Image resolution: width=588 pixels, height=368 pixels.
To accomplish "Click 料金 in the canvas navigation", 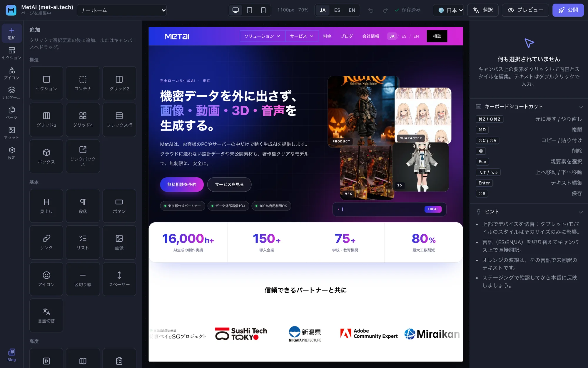I will pos(327,36).
